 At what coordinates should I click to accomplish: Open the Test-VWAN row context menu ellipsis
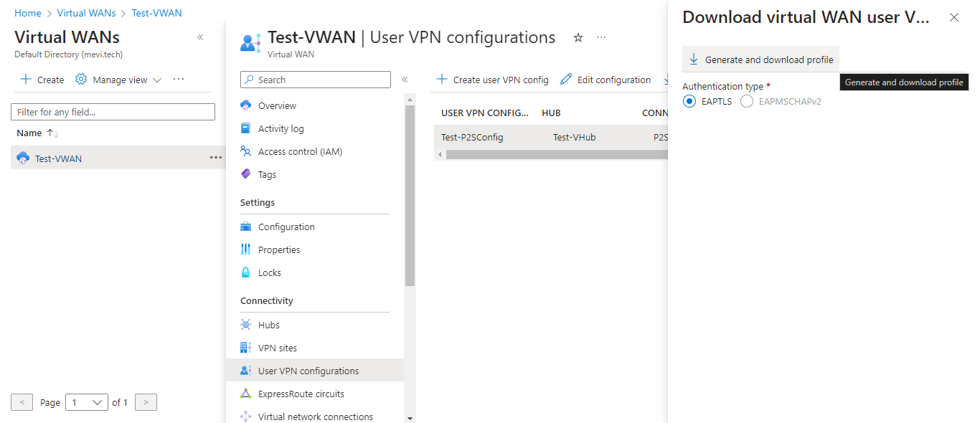coord(216,158)
